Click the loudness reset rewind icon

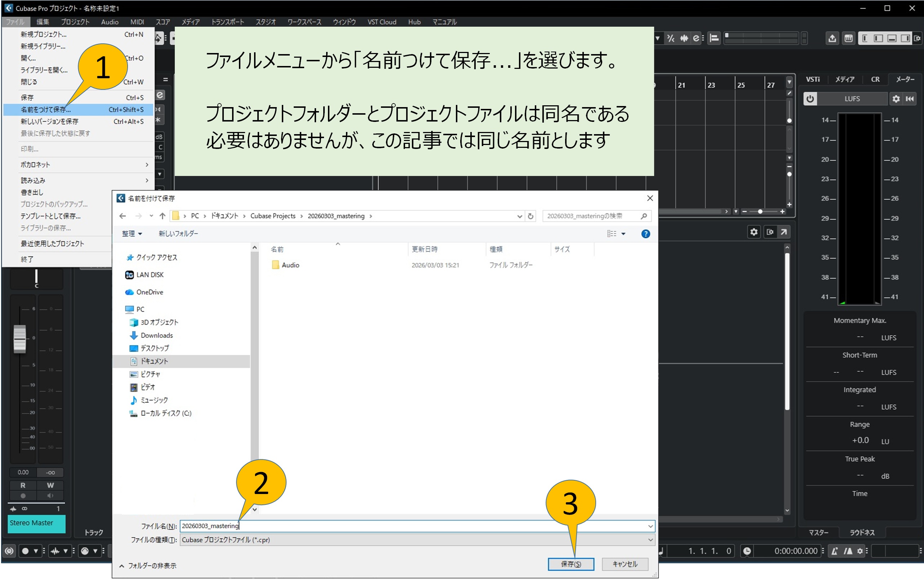click(x=910, y=99)
